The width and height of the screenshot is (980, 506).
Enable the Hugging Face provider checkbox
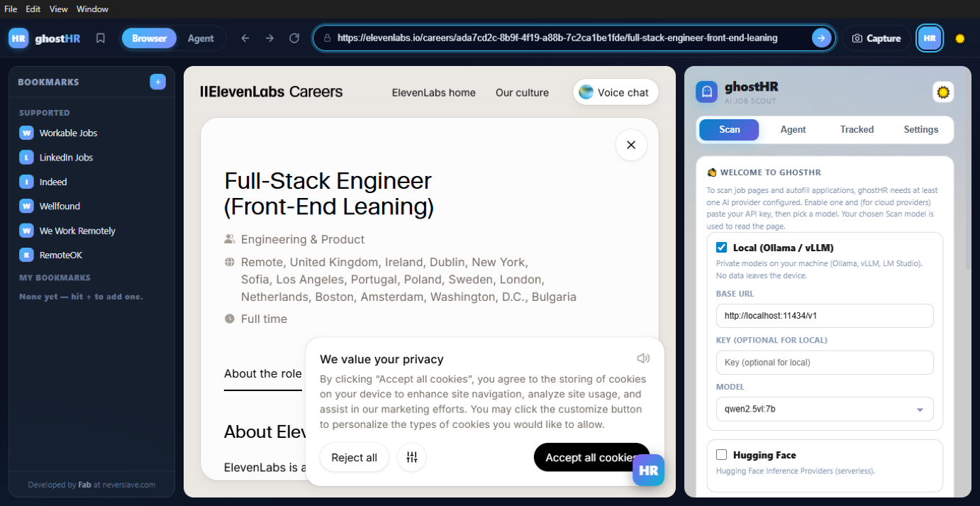point(722,455)
